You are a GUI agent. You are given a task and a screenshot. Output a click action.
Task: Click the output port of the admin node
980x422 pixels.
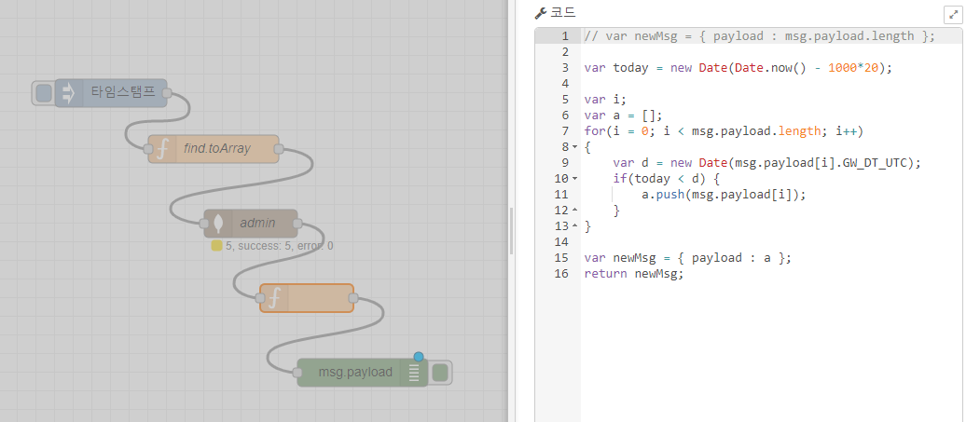point(297,224)
